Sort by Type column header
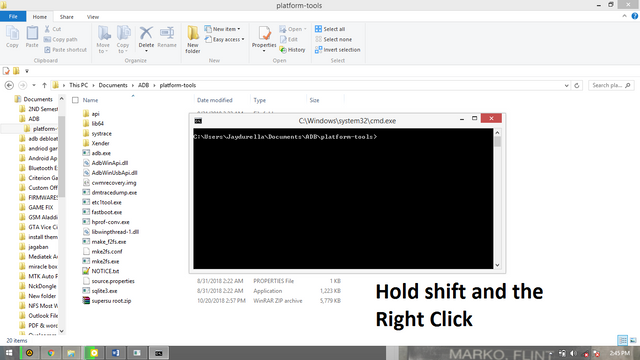Viewport: 640px width, 360px height. [x=259, y=100]
